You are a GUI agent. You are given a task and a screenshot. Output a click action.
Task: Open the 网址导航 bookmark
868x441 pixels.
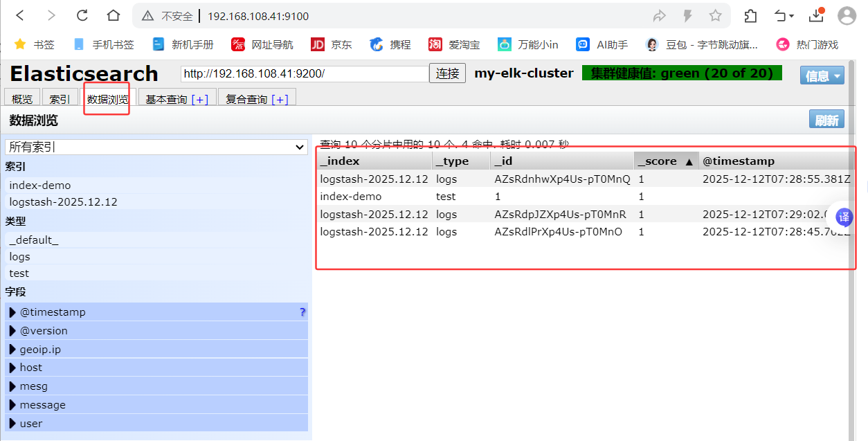(262, 44)
